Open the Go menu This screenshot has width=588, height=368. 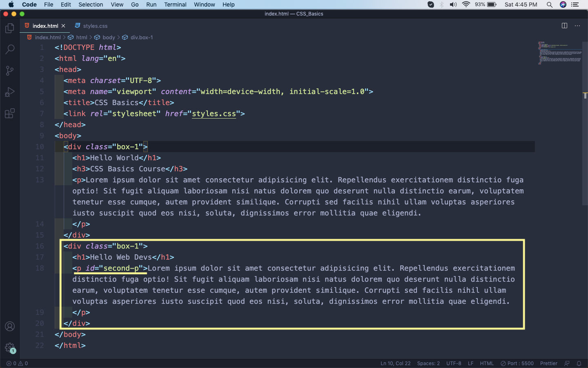point(135,4)
